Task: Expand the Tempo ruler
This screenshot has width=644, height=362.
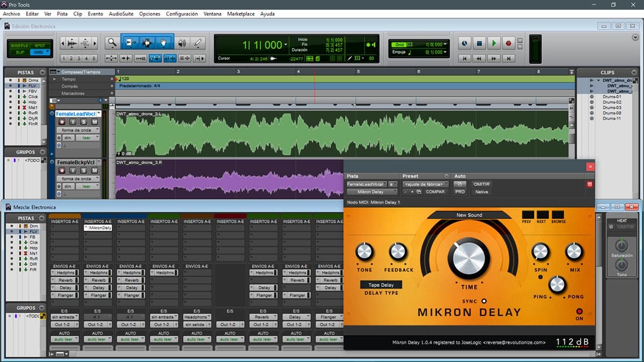Action: click(x=54, y=79)
